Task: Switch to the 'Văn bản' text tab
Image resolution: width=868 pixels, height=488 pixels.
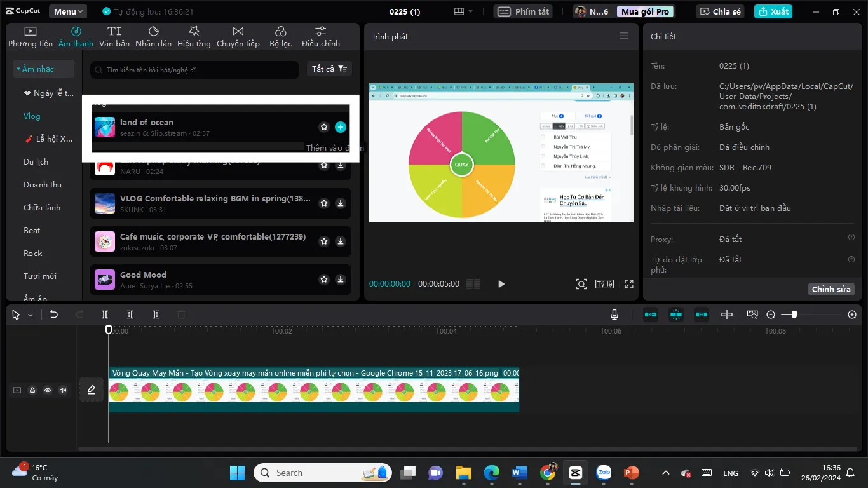Action: (114, 37)
